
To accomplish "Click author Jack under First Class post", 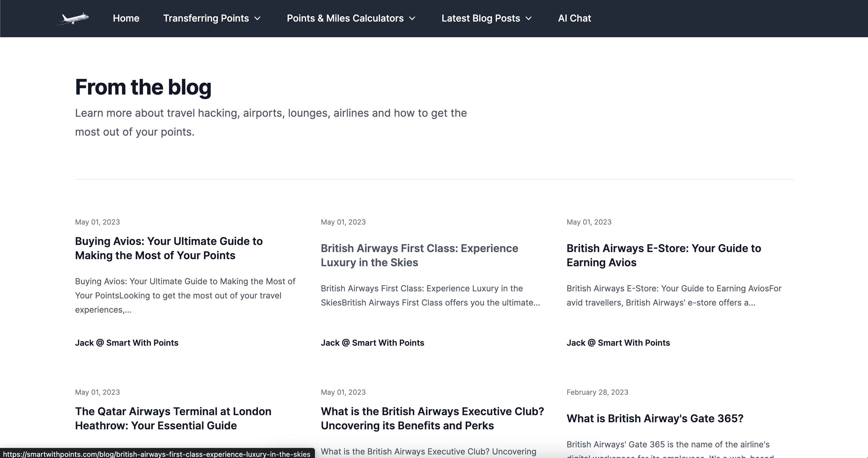I will click(372, 343).
